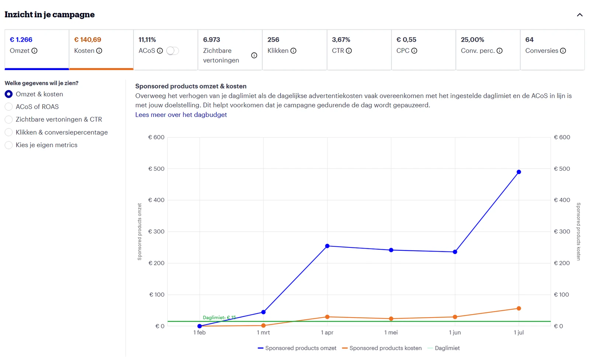This screenshot has width=590, height=364.
Task: Select Klikken & conversiepercentage radio option
Action: click(8, 132)
